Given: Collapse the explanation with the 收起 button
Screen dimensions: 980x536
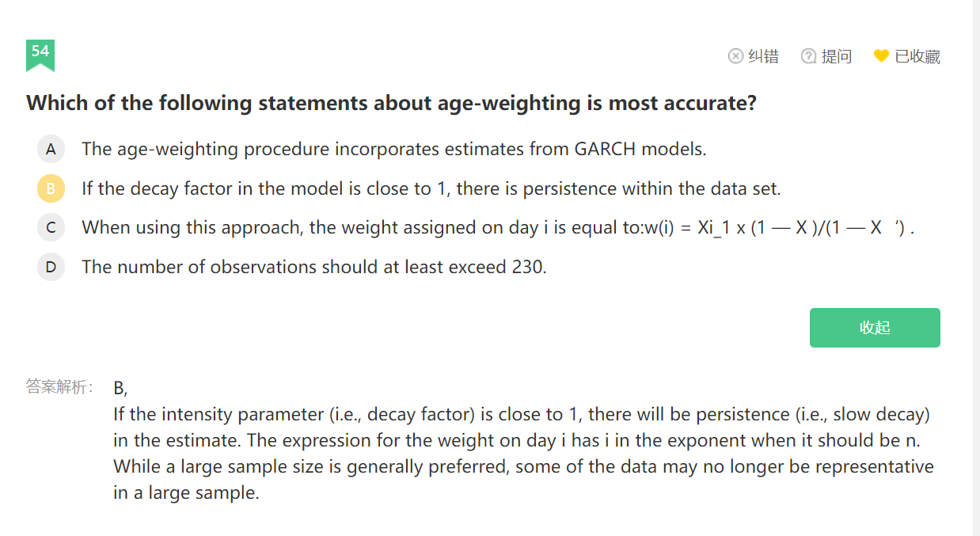Looking at the screenshot, I should (x=875, y=328).
